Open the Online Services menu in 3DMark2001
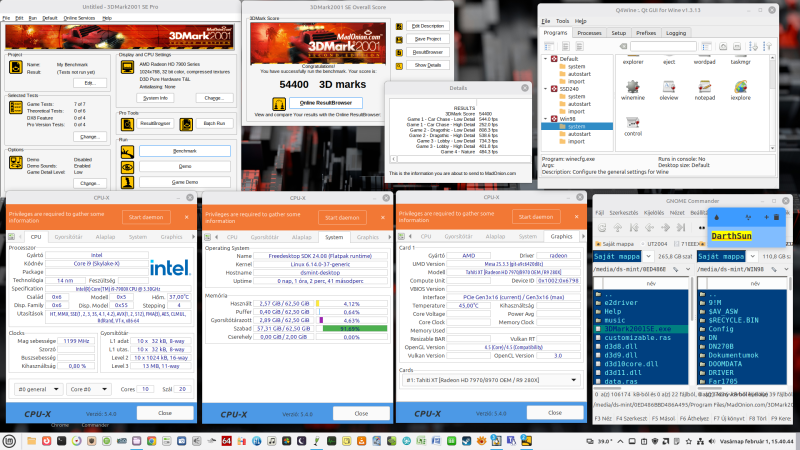800x450 pixels. (x=79, y=18)
